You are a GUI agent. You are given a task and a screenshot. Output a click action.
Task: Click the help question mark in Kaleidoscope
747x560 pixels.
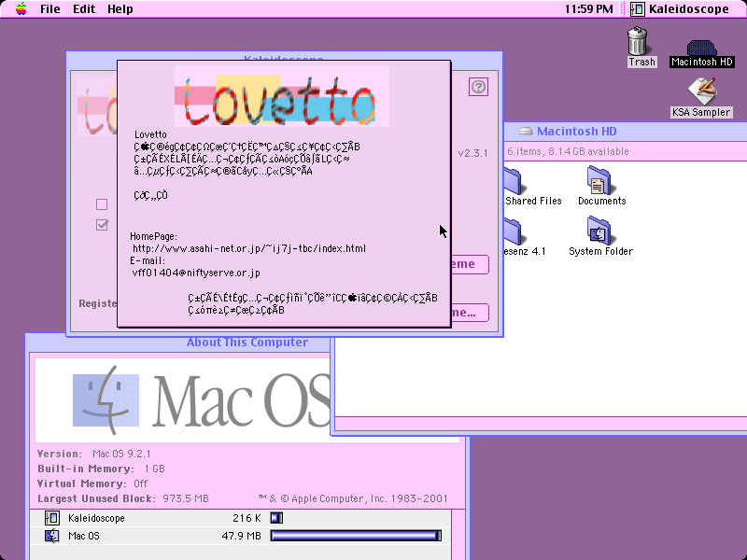point(478,87)
